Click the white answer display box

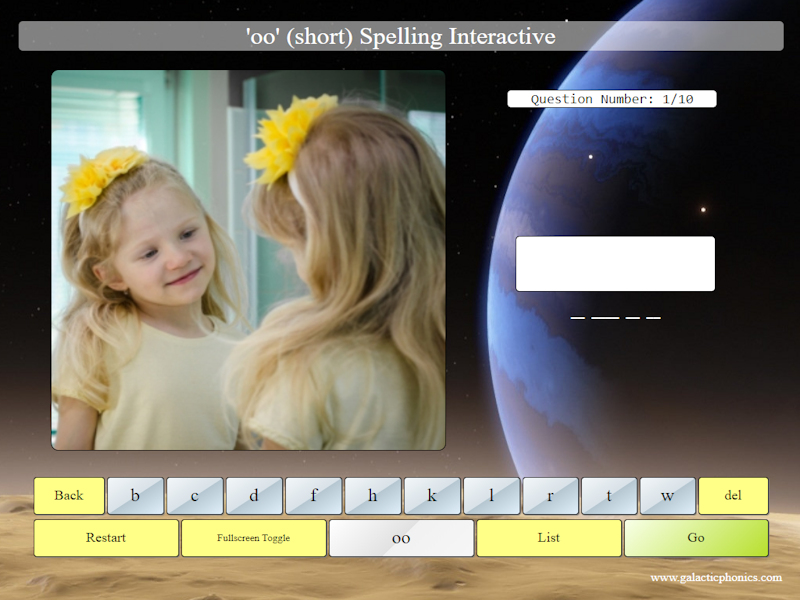pos(614,263)
